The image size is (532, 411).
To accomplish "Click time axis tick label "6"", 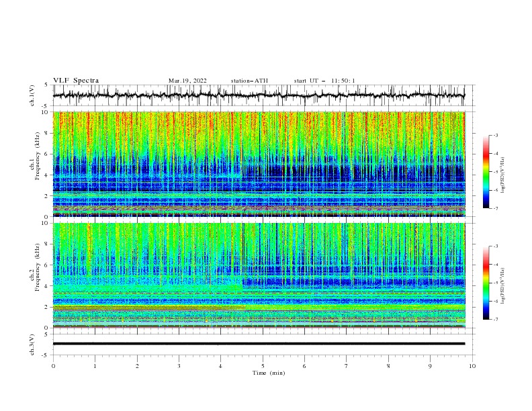I will tap(304, 366).
